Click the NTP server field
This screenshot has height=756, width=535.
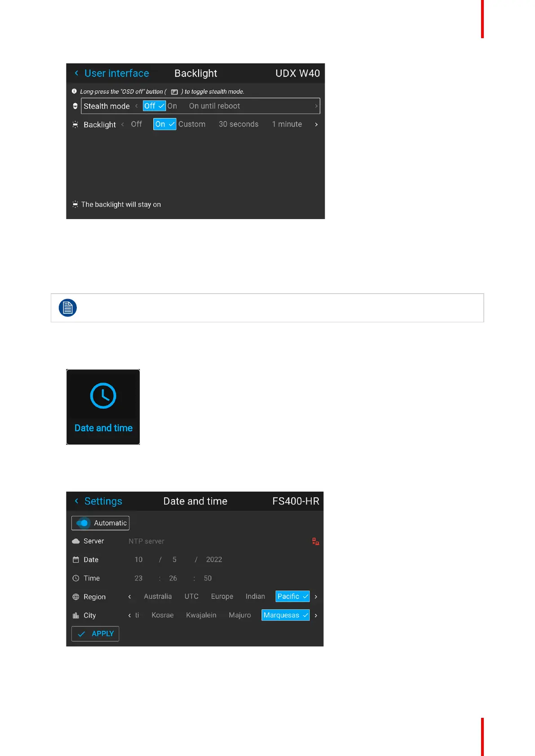click(146, 541)
